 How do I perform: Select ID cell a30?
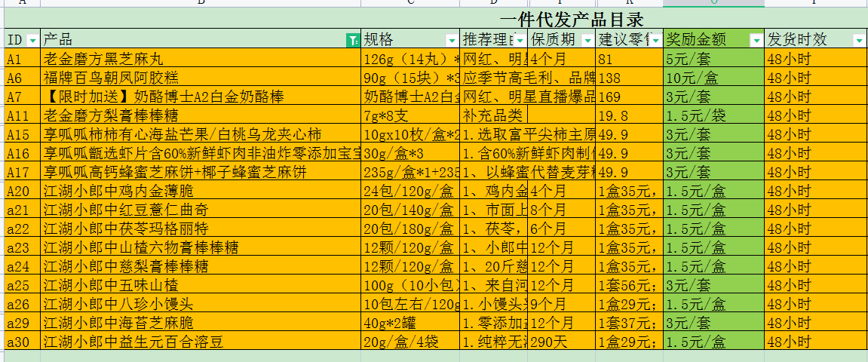coord(23,342)
